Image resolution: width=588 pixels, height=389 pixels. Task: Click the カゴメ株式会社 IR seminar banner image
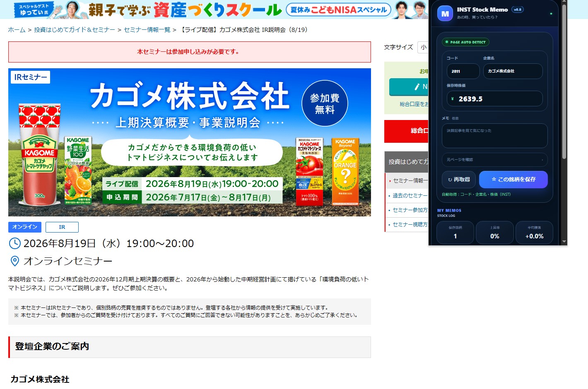click(x=190, y=142)
